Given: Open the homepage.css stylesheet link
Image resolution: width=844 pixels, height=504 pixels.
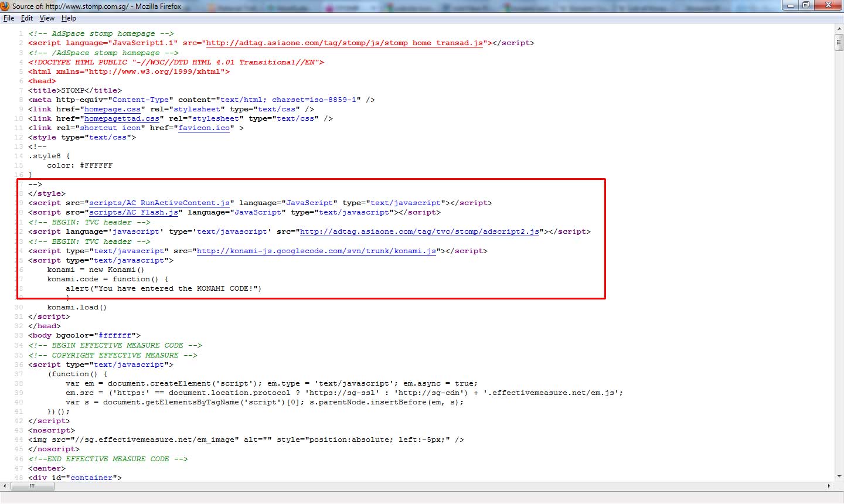Looking at the screenshot, I should pos(113,109).
